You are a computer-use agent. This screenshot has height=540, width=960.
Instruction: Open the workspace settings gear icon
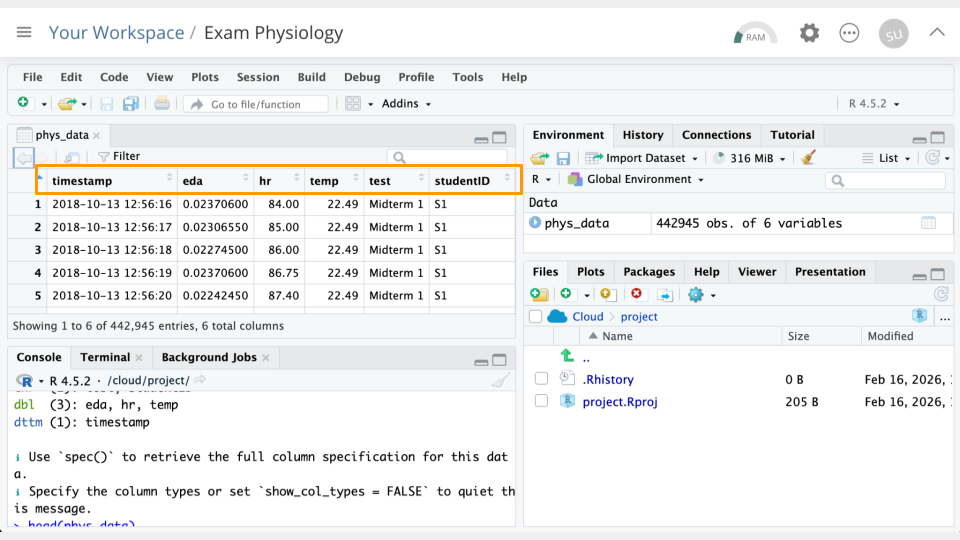(809, 33)
